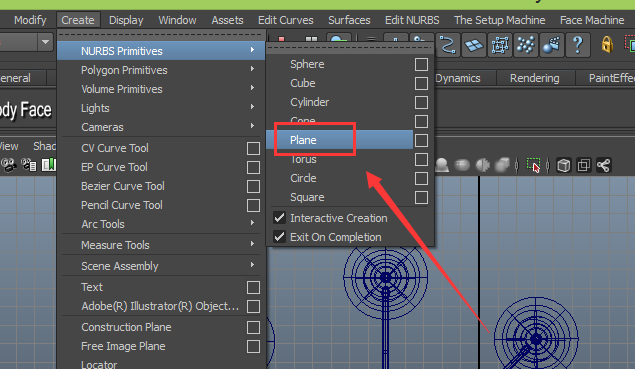Select the Dynamics particles mask icon
Screen dimensions: 635x369
526,45
